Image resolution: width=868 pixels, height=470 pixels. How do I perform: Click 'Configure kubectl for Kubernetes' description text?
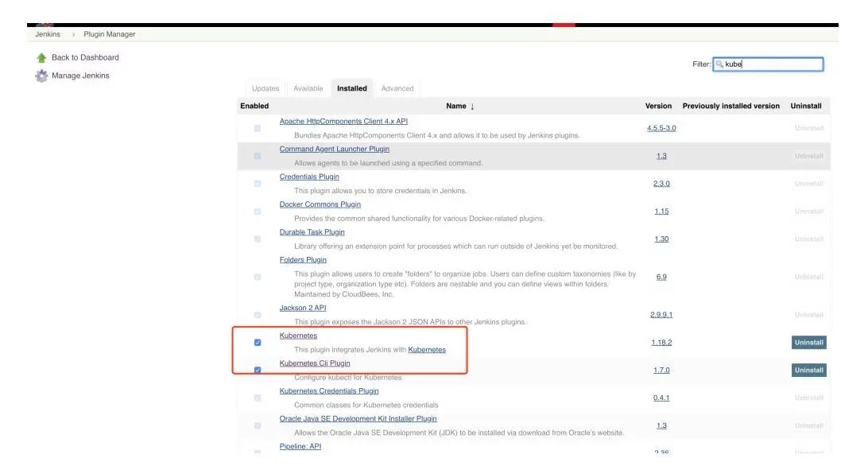[347, 378]
